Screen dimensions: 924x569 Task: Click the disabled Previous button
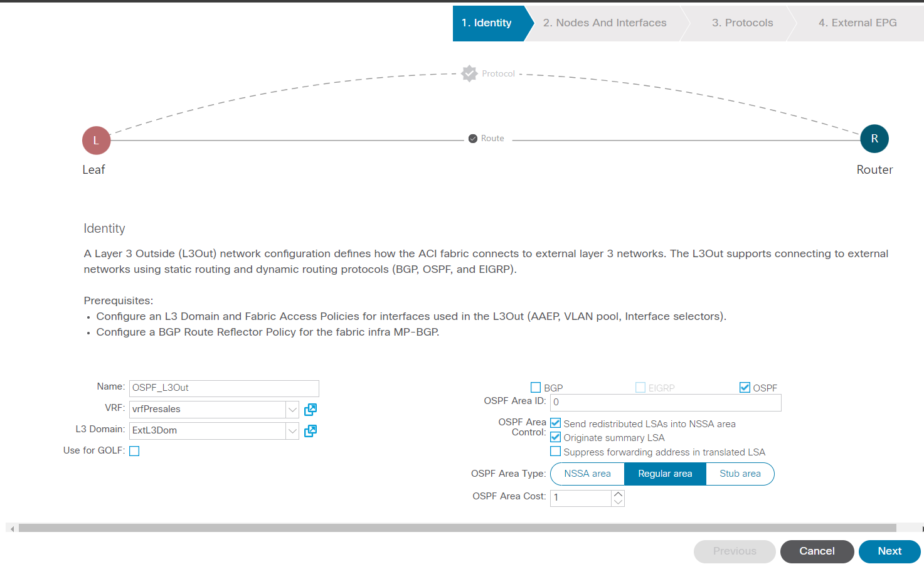[735, 551]
